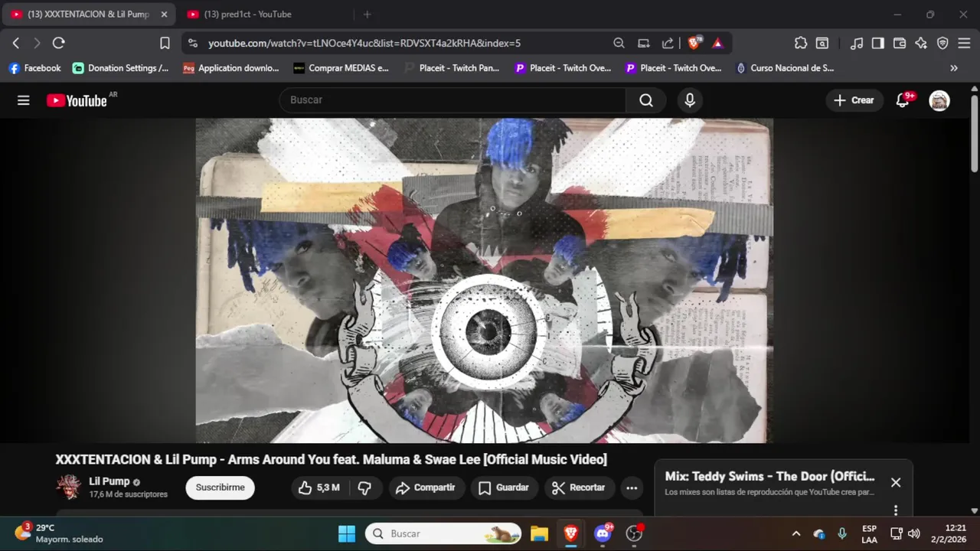The width and height of the screenshot is (980, 551).
Task: Focus the YouTube Buscar search field
Action: [x=452, y=100]
